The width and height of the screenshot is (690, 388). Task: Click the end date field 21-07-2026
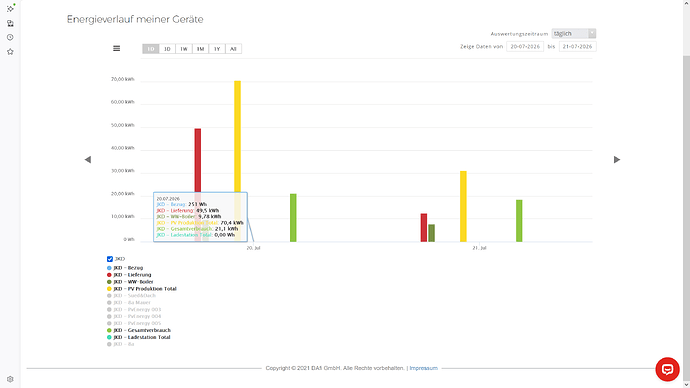click(x=577, y=46)
